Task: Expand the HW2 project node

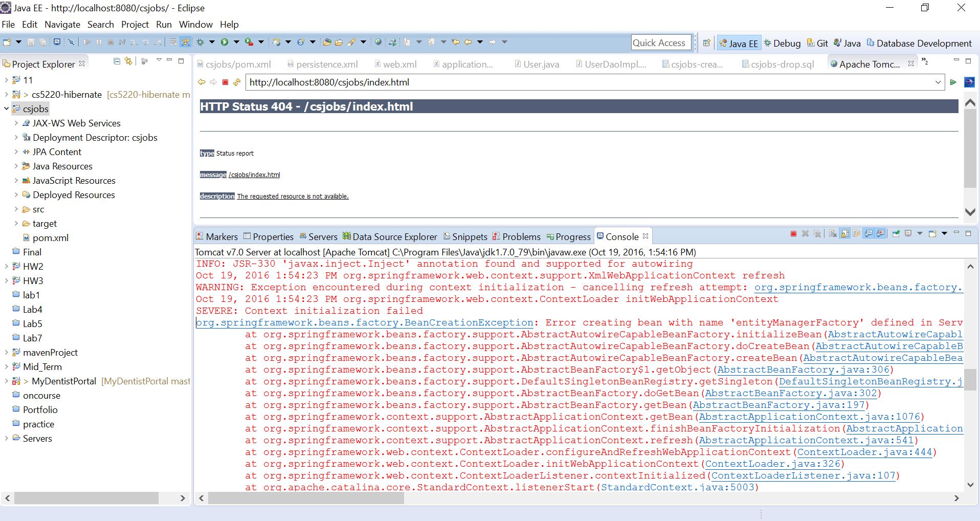Action: (x=6, y=266)
